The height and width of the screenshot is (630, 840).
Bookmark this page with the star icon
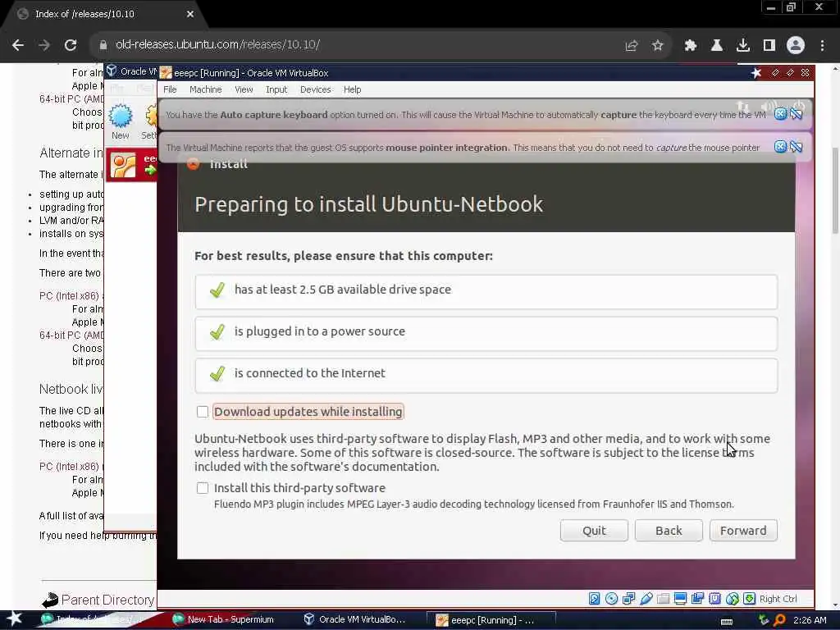coord(658,46)
